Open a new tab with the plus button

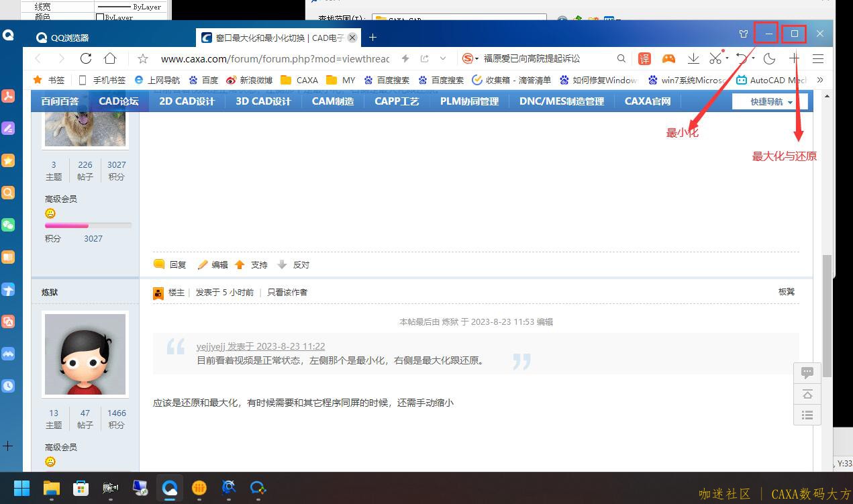pyautogui.click(x=372, y=37)
